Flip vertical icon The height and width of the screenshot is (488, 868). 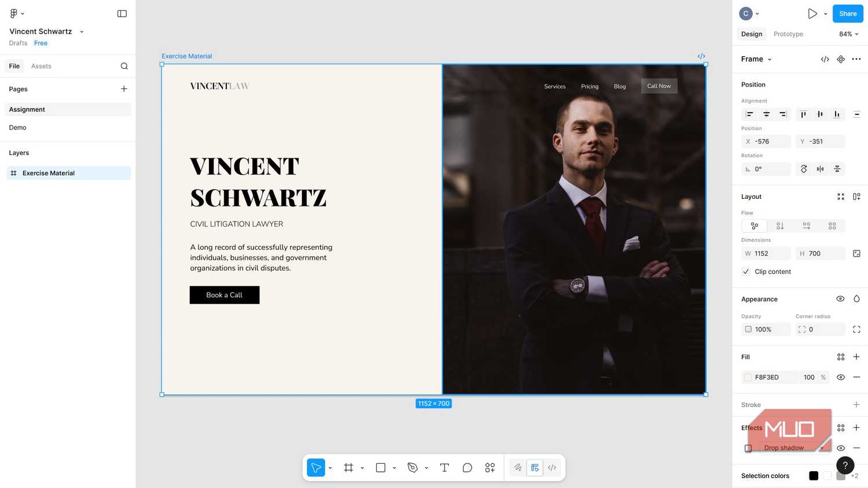coord(837,169)
